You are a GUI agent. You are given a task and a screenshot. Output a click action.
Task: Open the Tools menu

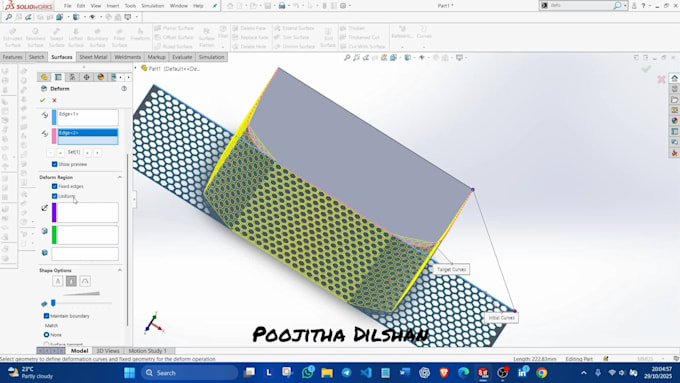pyautogui.click(x=130, y=6)
